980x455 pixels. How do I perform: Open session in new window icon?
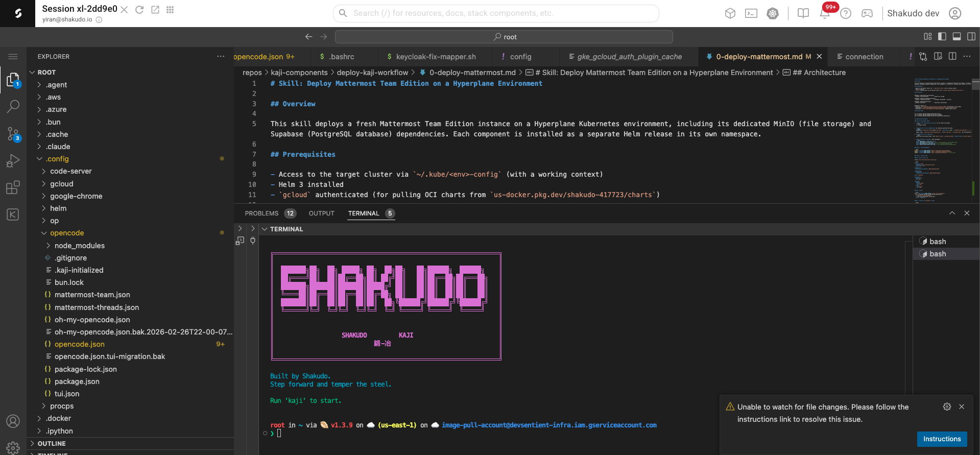[155, 10]
